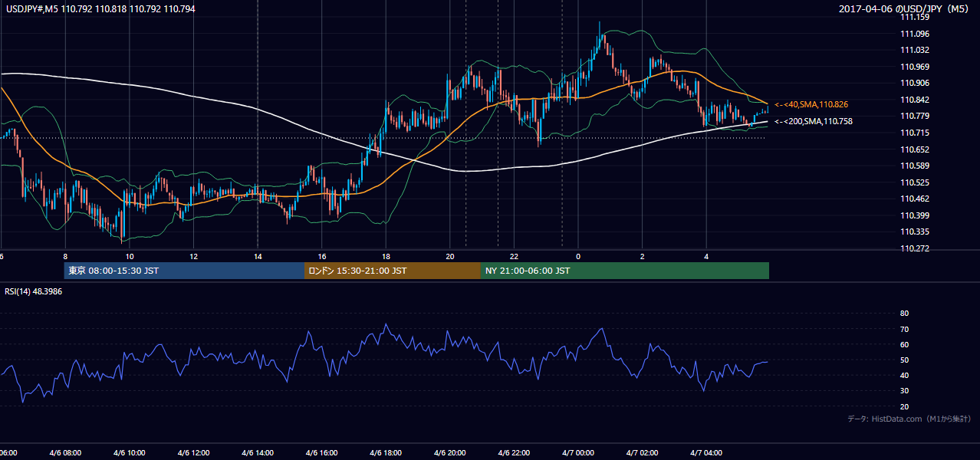Click RSI level 60 on axis

click(904, 344)
